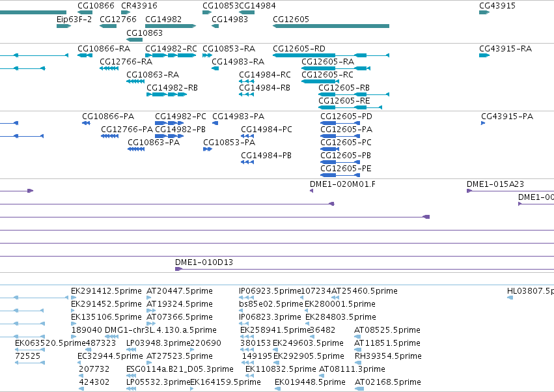554x392 pixels.
Task: Select protein label CG43915-PA
Action: 507,117
